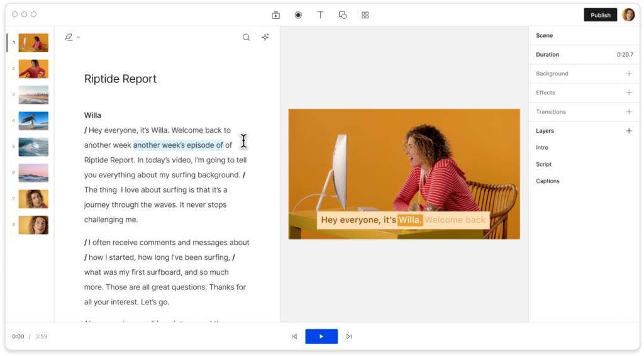Viewport: 644px width, 356px height.
Task: Open the templates grid icon
Action: coord(365,15)
